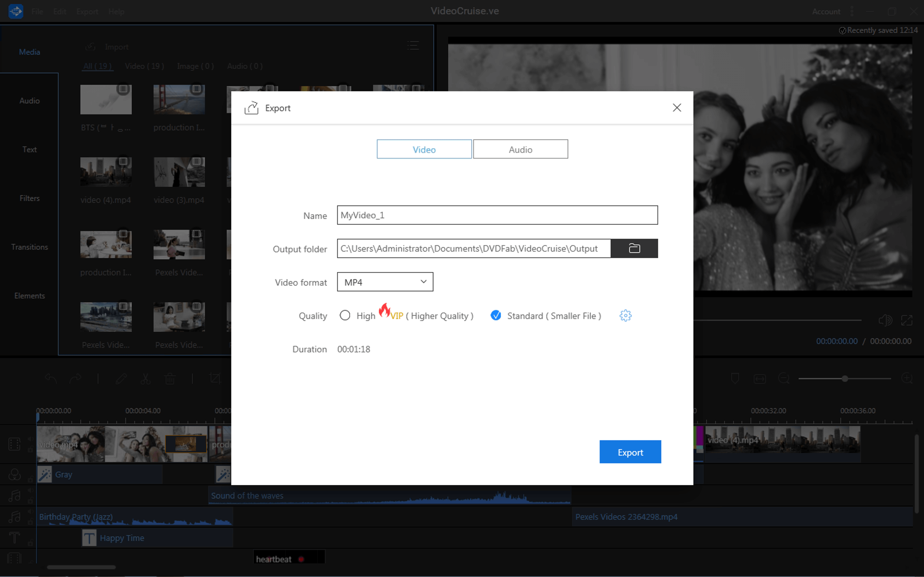Select the High quality radio button

tap(344, 315)
